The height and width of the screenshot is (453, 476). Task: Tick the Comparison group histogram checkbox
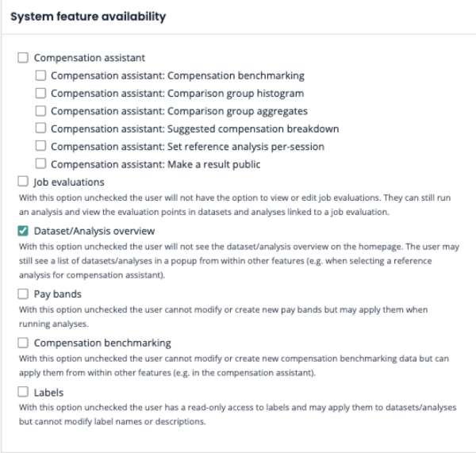(x=40, y=94)
